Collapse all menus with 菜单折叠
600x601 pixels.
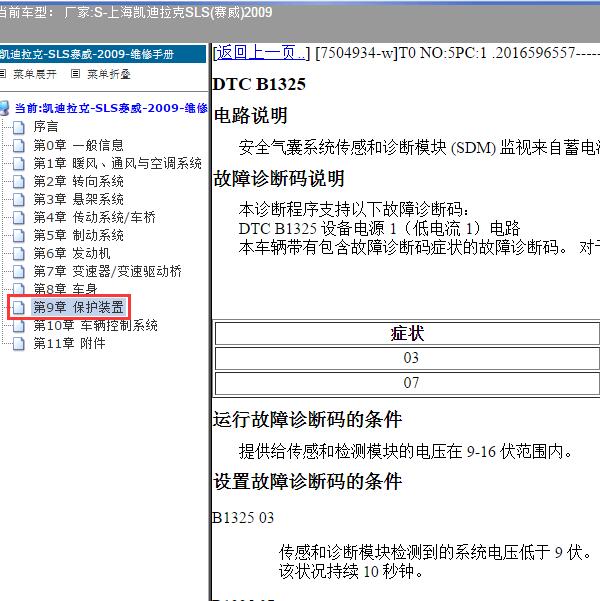109,74
